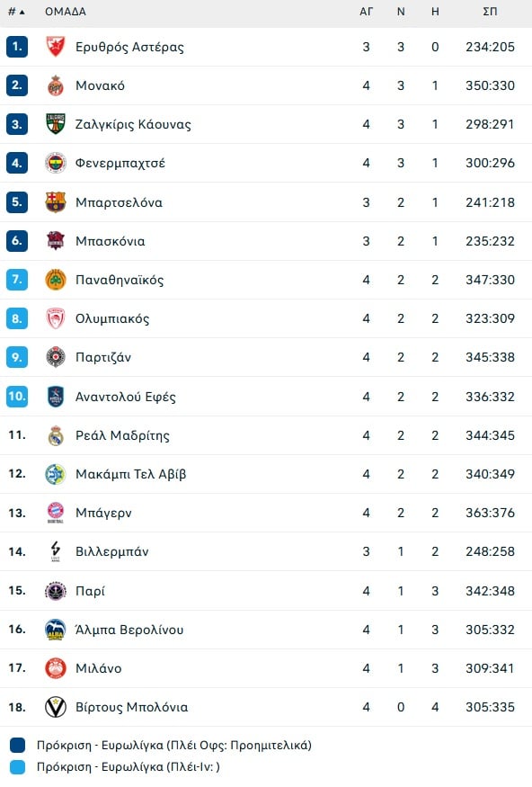This screenshot has width=532, height=787.
Task: Click the rank 10 position badge
Action: 17,396
